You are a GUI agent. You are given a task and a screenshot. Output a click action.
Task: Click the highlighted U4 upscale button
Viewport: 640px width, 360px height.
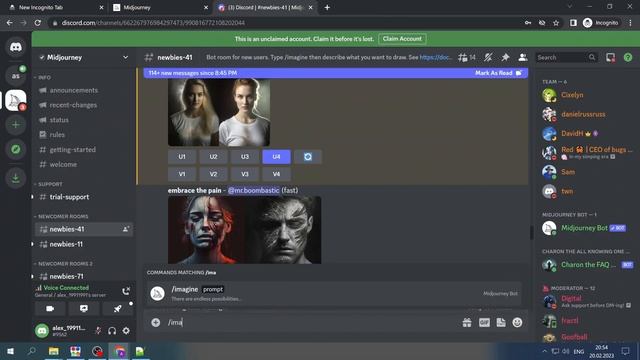tap(276, 157)
